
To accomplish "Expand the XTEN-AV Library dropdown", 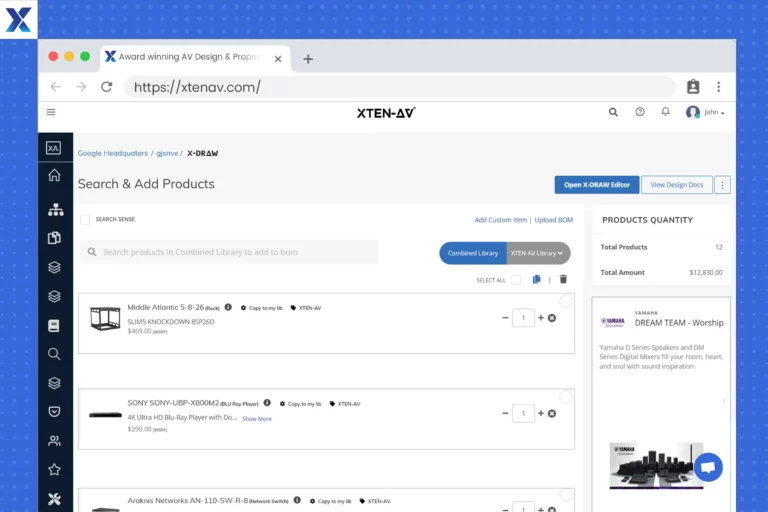I will point(538,253).
